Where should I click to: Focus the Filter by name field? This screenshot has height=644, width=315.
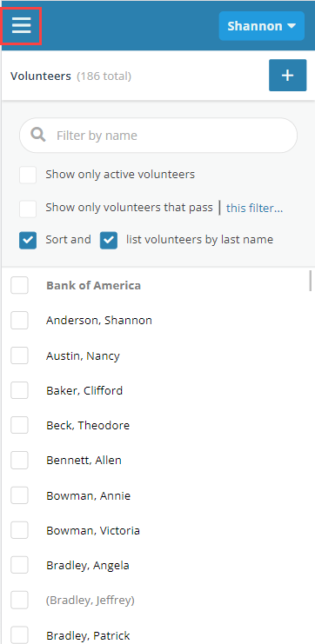point(158,135)
